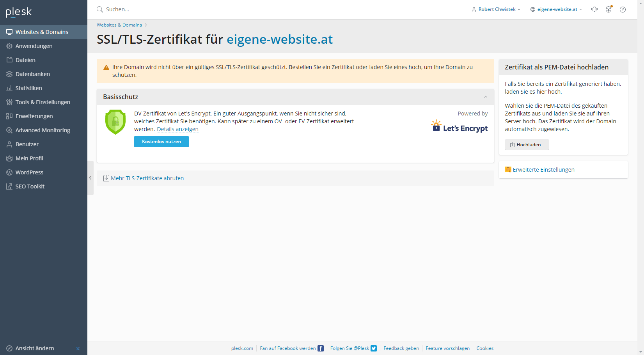Click the Basisschutz heading text
Viewport: 644px width, 355px height.
click(121, 97)
